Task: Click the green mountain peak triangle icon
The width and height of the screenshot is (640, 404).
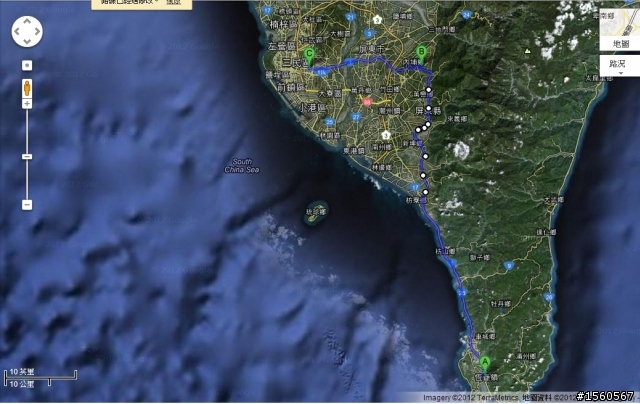Action: tap(527, 51)
